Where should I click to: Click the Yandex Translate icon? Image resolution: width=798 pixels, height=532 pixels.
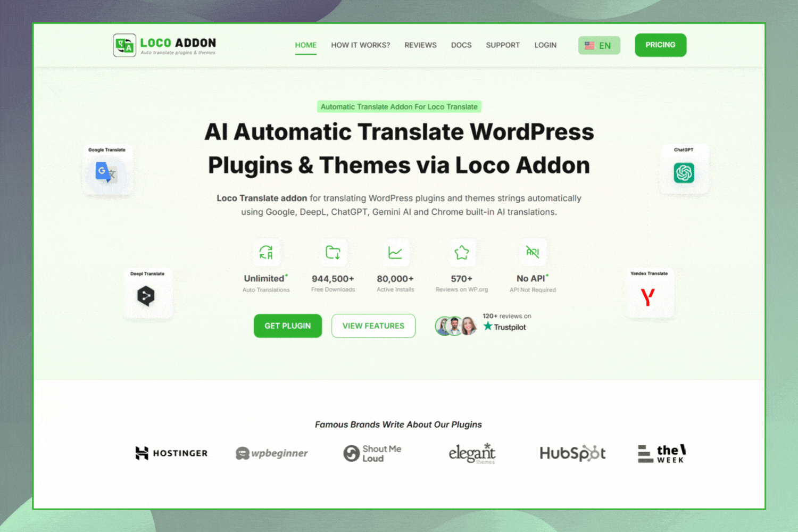(x=649, y=297)
